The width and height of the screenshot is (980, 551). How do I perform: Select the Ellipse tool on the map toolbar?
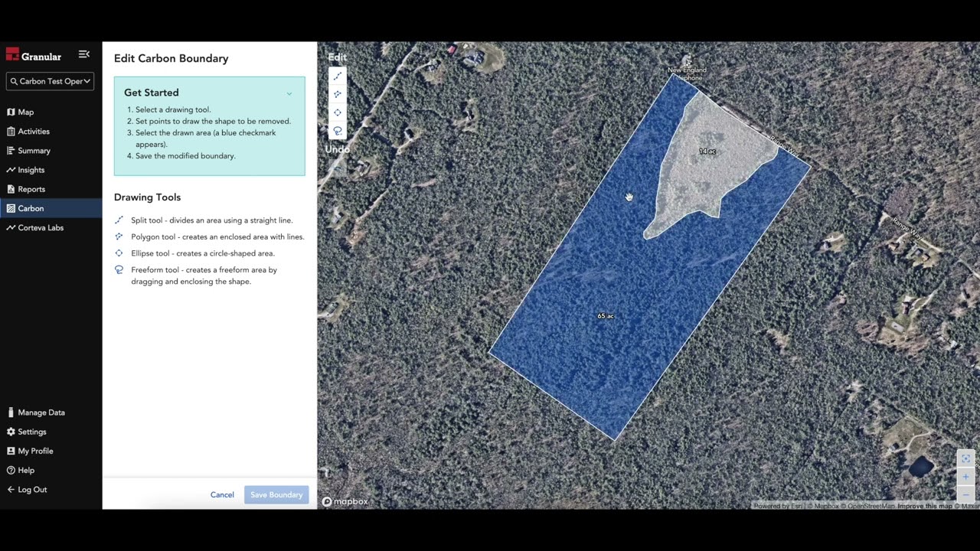[x=338, y=112]
